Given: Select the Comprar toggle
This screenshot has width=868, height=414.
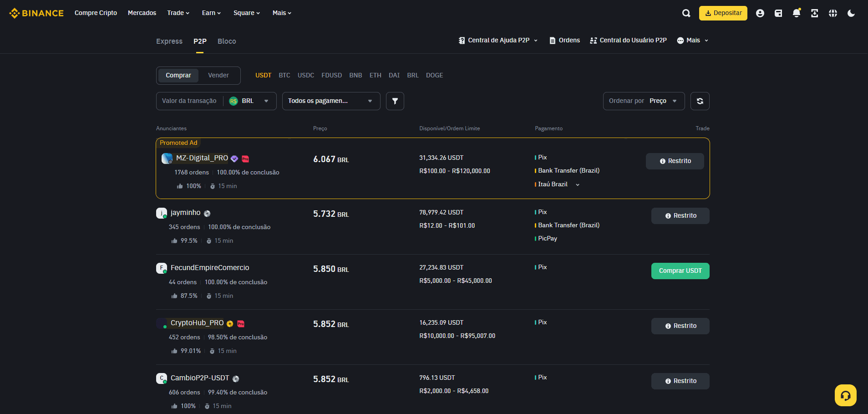Looking at the screenshot, I should [178, 76].
